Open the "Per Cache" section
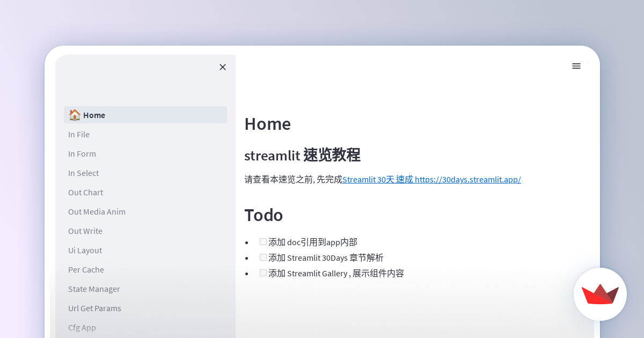644x338 pixels. 86,269
